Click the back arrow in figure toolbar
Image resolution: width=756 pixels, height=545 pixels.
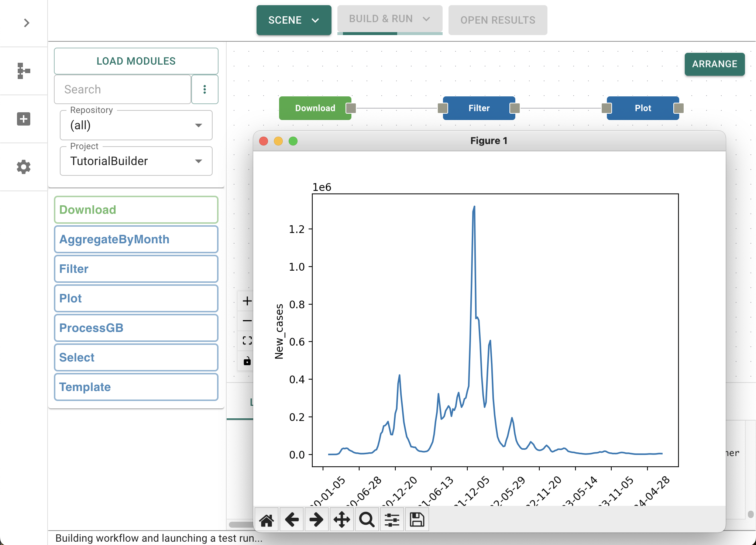(292, 520)
